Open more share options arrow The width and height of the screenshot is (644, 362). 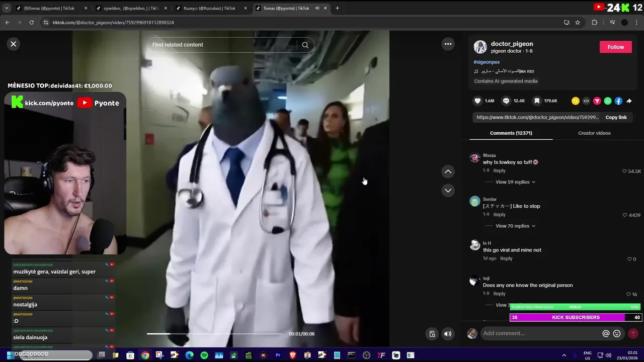click(x=629, y=101)
